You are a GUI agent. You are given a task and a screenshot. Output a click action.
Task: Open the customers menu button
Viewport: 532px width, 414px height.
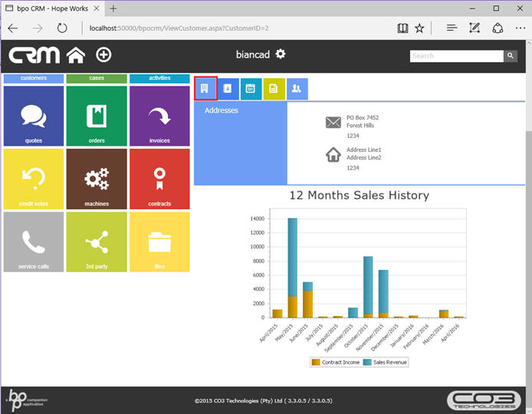click(34, 78)
